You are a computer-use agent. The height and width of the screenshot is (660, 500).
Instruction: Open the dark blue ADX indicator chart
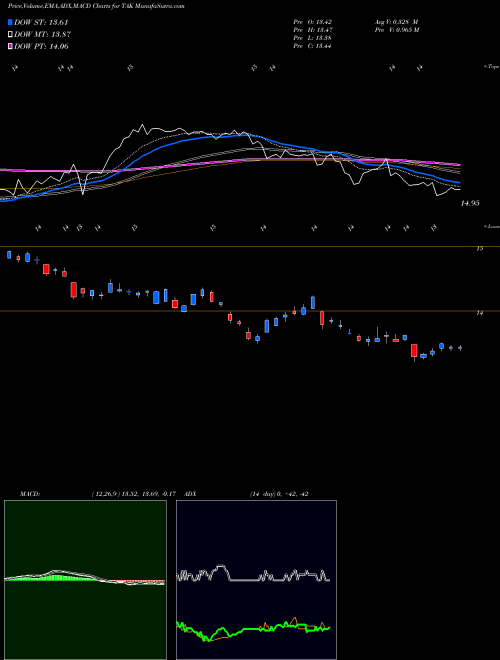click(x=256, y=580)
